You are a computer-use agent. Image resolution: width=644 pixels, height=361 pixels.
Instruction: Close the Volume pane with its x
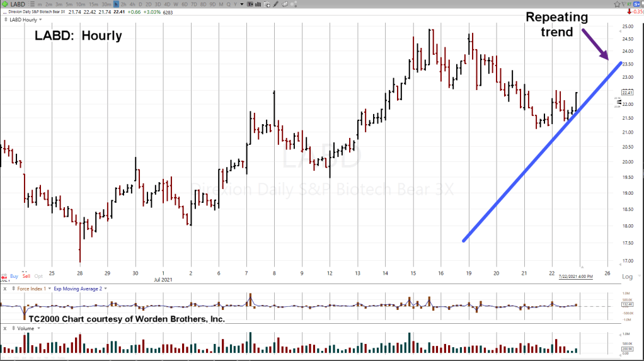pos(4,328)
